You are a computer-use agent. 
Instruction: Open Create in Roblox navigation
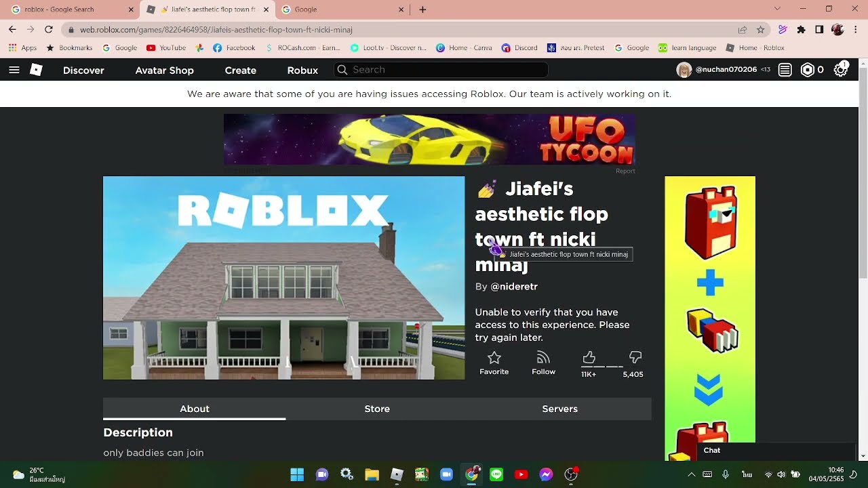241,70
